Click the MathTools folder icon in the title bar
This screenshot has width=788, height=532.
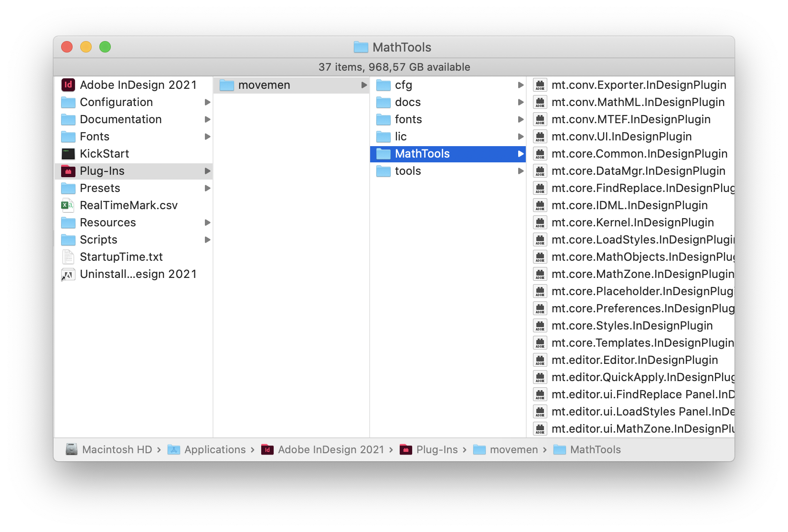(361, 47)
